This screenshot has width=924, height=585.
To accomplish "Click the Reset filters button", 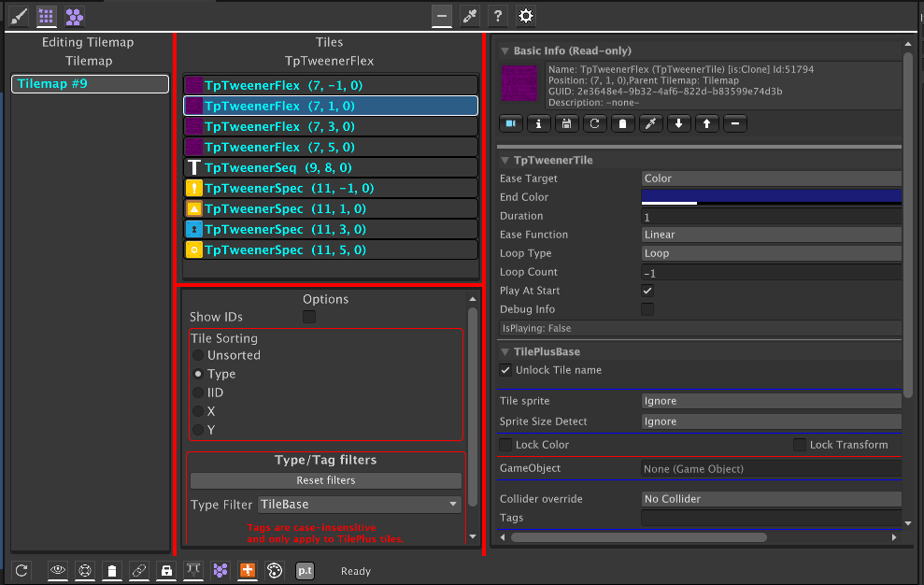I will 326,480.
